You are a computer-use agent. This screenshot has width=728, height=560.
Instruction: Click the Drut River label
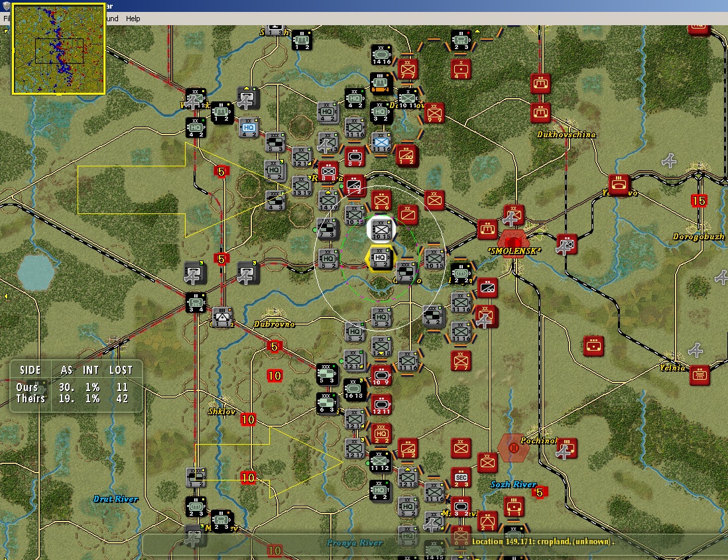[x=115, y=499]
